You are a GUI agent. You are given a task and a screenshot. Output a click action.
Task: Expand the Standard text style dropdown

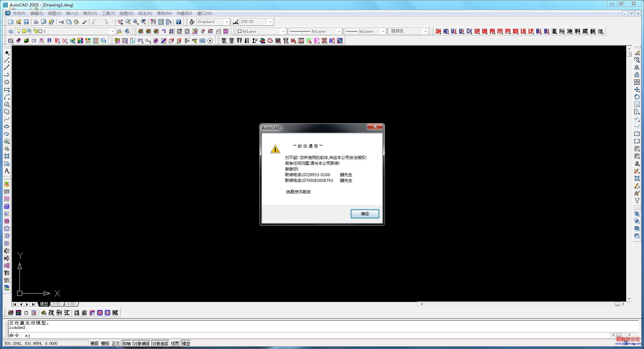(227, 22)
